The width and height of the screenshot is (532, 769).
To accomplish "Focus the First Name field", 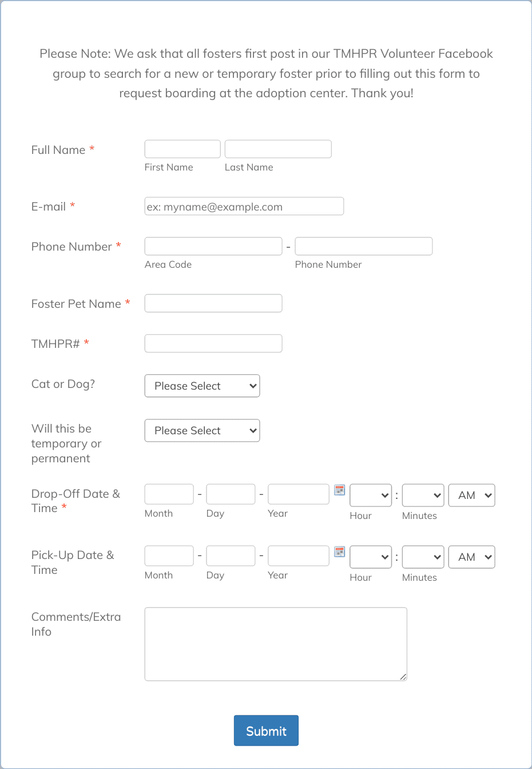I will coord(182,149).
